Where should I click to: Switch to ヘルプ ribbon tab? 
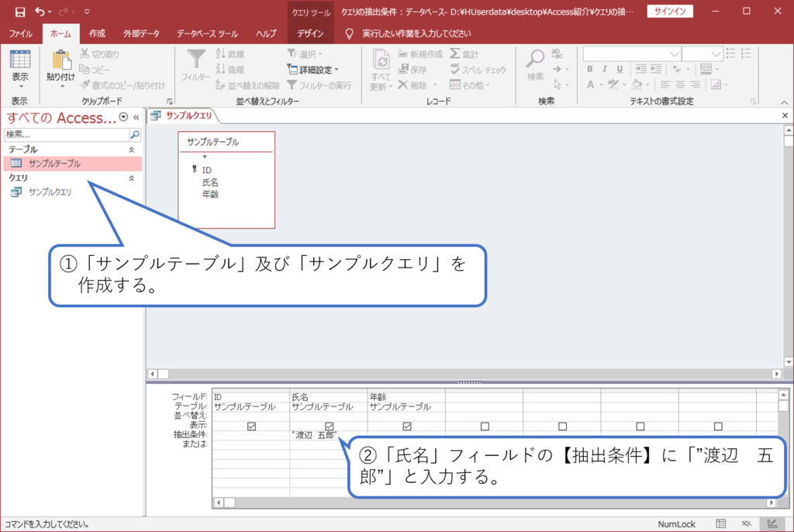(x=266, y=33)
